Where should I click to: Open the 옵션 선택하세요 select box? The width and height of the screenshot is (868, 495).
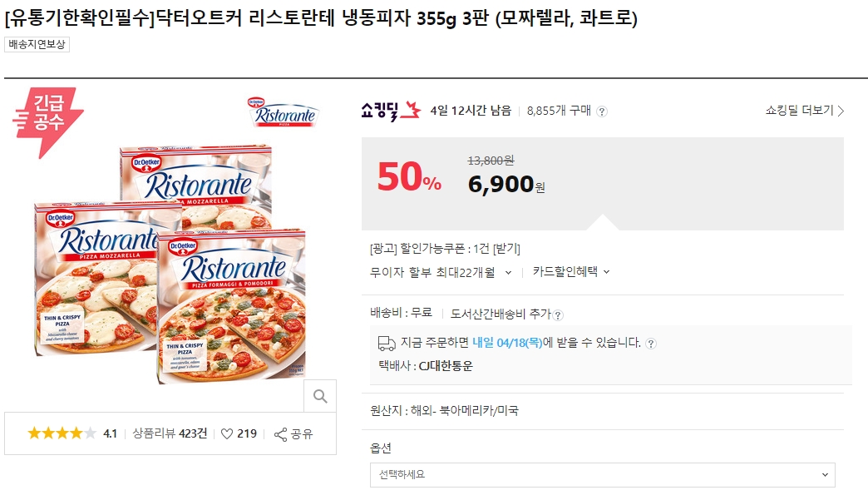[x=602, y=474]
